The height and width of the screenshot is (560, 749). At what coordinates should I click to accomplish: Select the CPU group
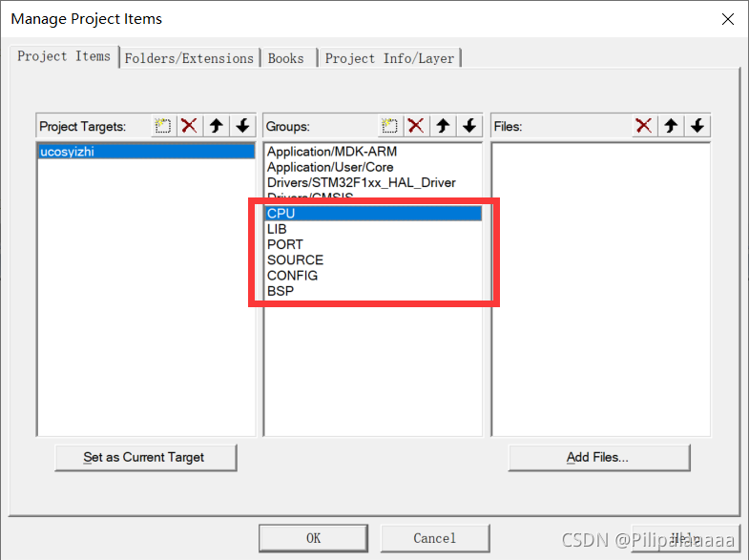coord(373,214)
